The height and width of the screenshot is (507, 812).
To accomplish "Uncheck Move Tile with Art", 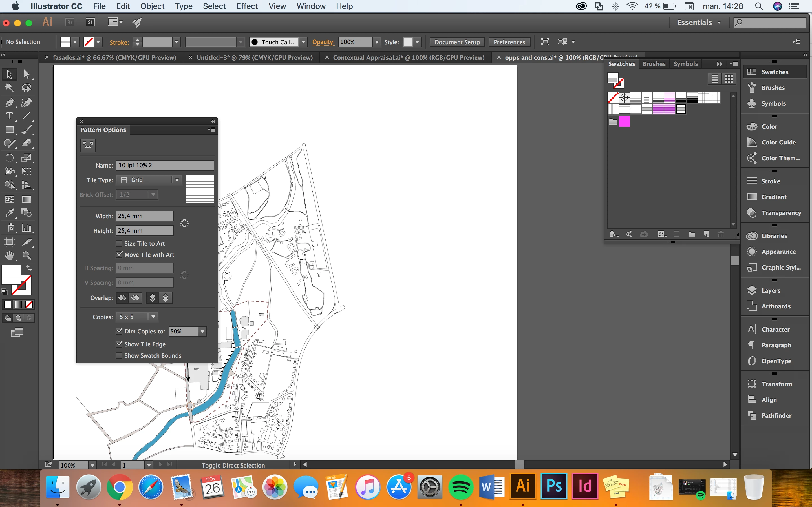I will point(119,255).
